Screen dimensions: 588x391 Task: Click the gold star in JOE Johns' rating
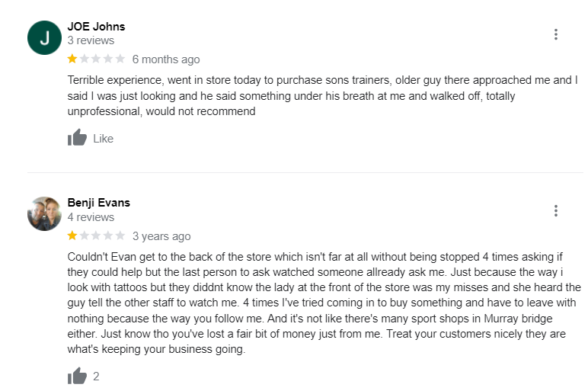(x=72, y=59)
